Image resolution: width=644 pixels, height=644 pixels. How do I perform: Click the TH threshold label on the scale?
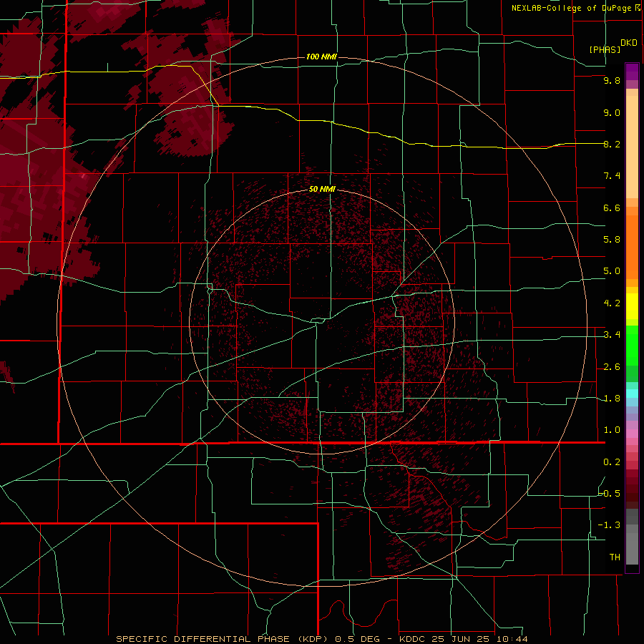click(615, 557)
